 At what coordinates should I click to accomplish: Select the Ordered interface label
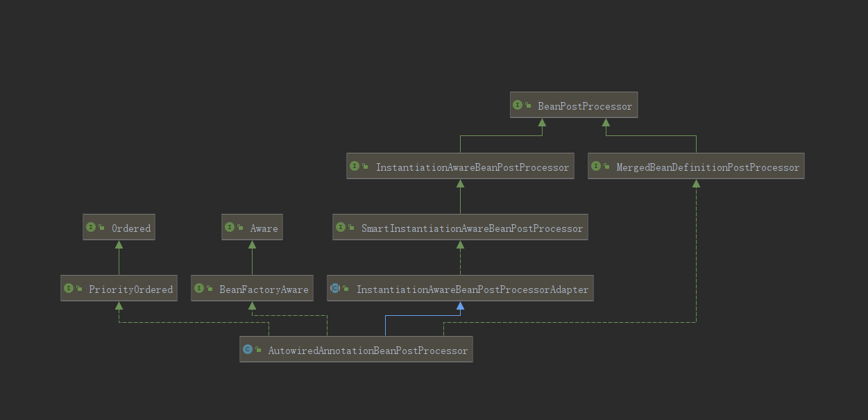(x=131, y=228)
